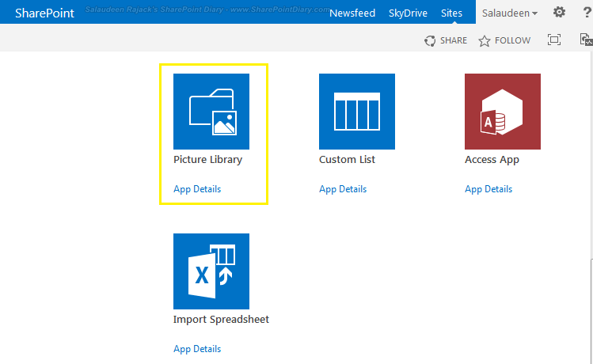Choose the Access App tile icon

502,111
